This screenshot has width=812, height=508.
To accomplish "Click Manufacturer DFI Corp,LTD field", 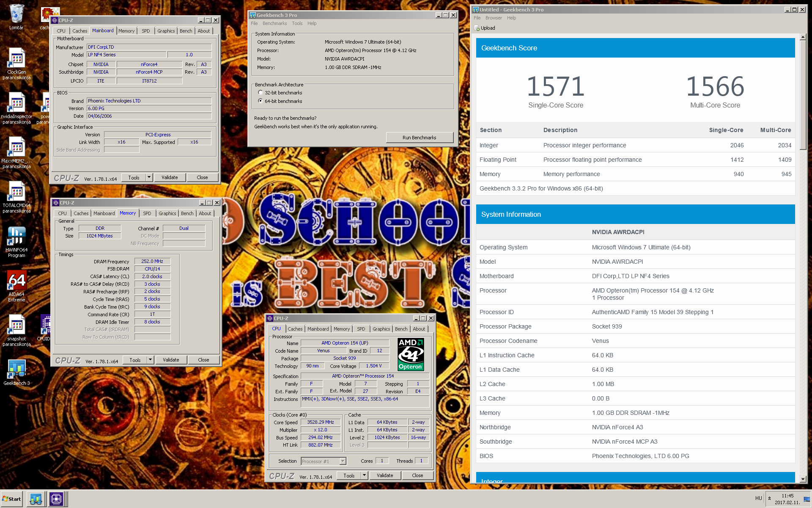I will [149, 47].
